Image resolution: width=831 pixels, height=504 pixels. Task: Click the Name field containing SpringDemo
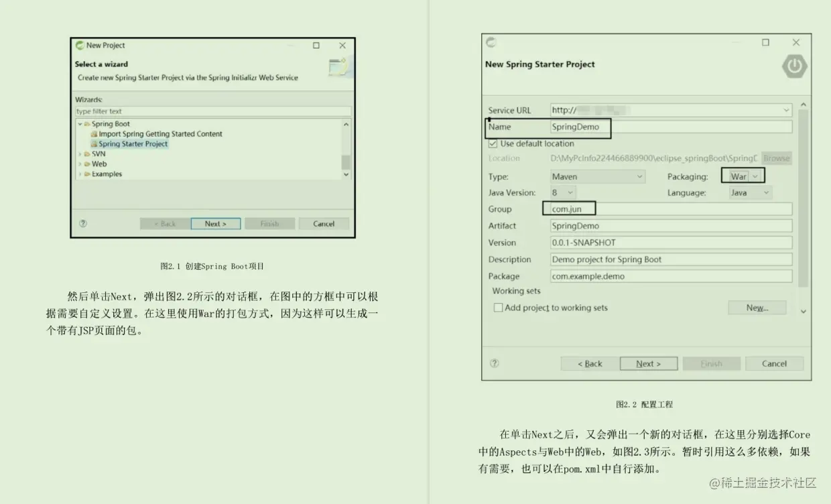[671, 127]
